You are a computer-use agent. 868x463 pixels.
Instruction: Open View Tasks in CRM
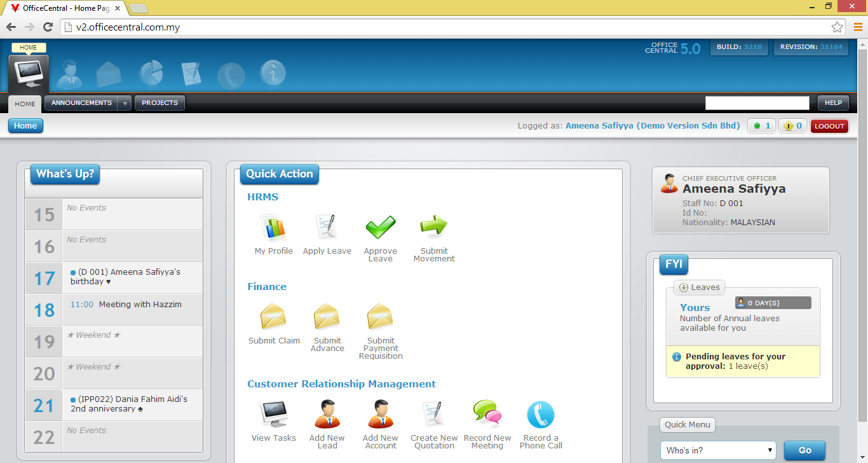274,415
